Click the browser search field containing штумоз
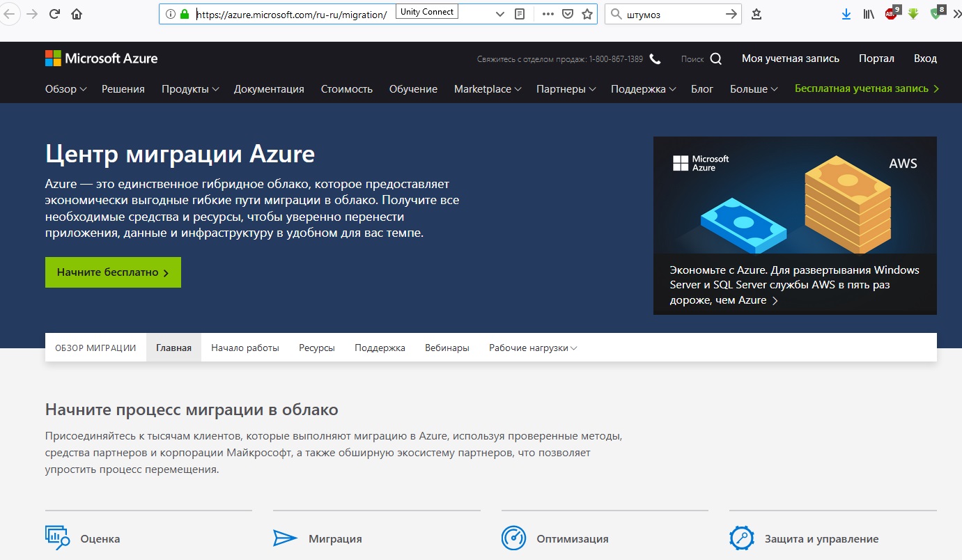This screenshot has width=962, height=560. pyautogui.click(x=672, y=14)
